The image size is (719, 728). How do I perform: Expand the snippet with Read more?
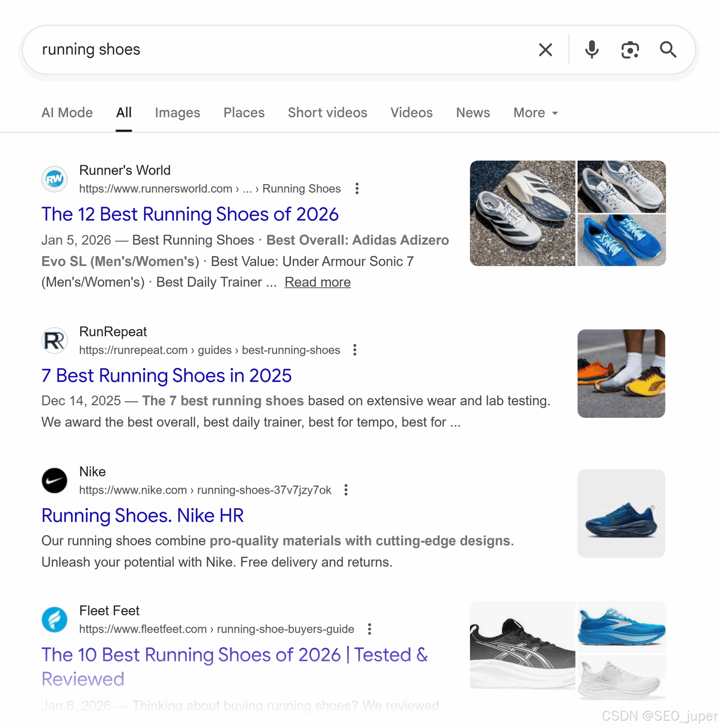tap(317, 282)
